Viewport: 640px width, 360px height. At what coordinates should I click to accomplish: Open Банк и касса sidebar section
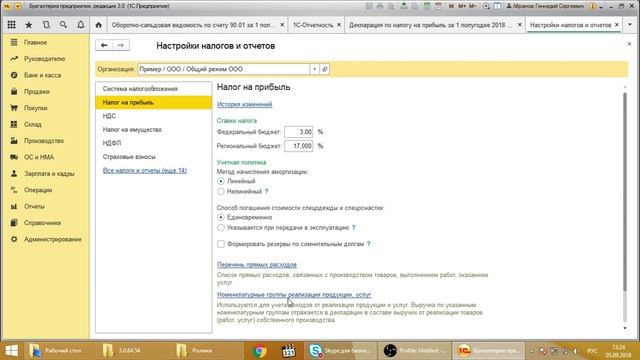42,75
